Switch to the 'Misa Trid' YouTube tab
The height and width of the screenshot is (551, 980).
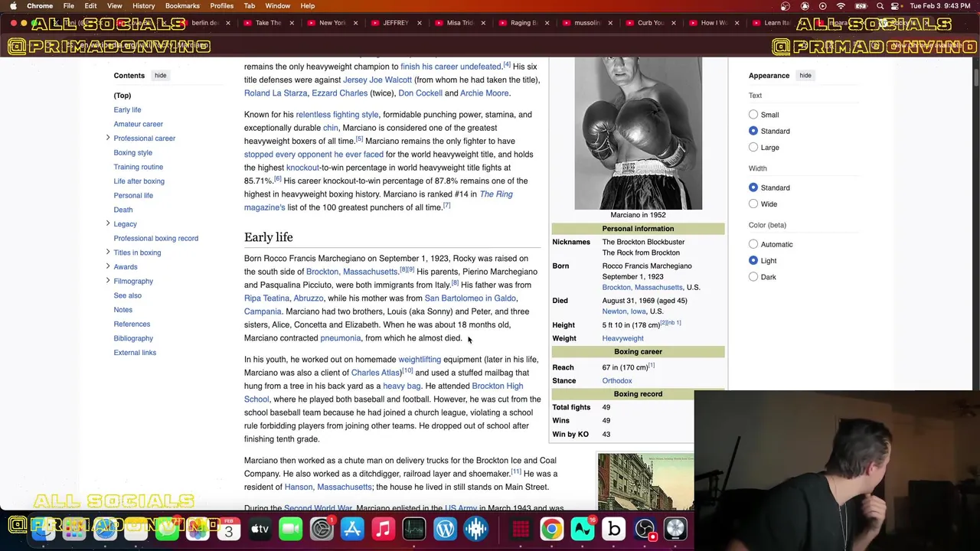[459, 23]
